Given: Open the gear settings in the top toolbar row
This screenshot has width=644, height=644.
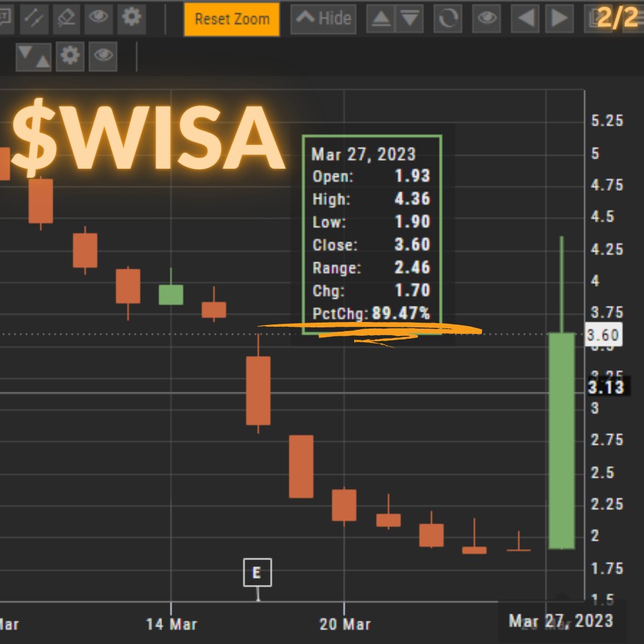Looking at the screenshot, I should pos(131,18).
